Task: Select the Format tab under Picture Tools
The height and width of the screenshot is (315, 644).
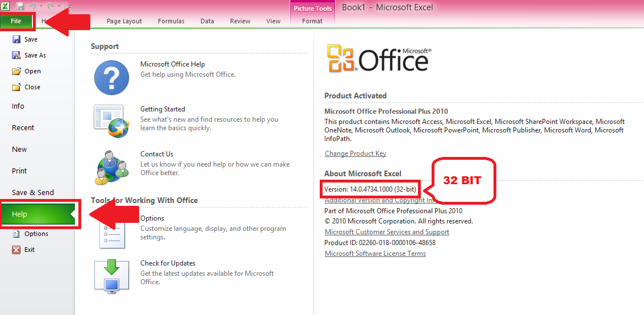Action: [312, 22]
